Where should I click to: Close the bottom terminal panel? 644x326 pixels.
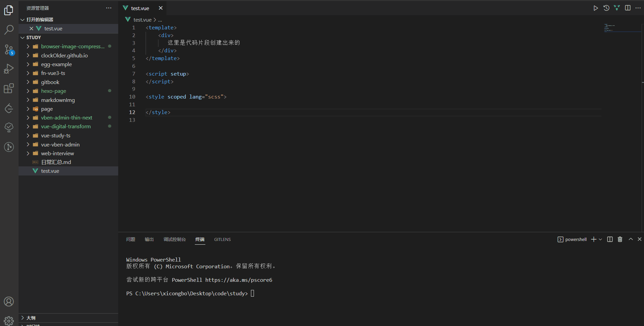tap(639, 239)
